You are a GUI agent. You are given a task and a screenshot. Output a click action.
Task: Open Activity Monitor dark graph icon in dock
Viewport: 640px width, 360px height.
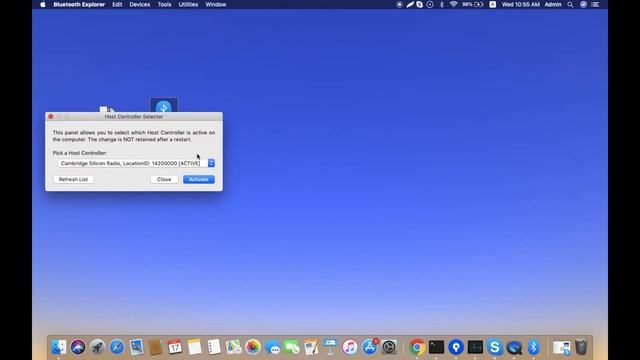click(x=475, y=347)
